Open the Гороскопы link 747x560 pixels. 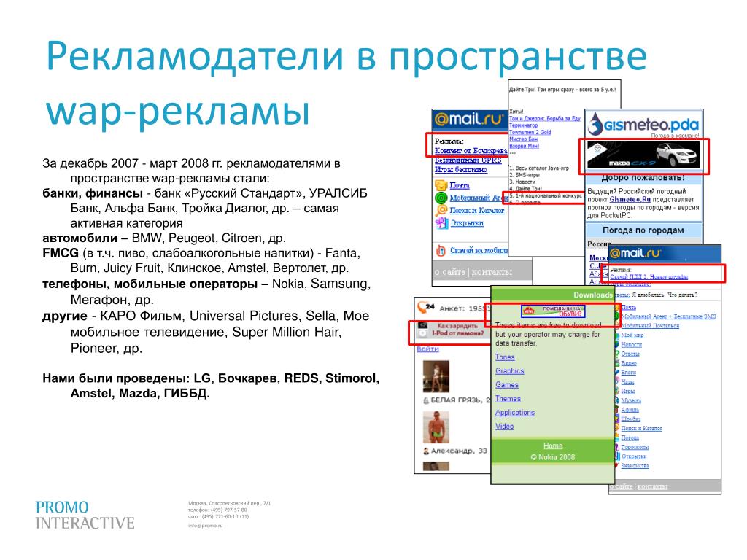point(635,447)
